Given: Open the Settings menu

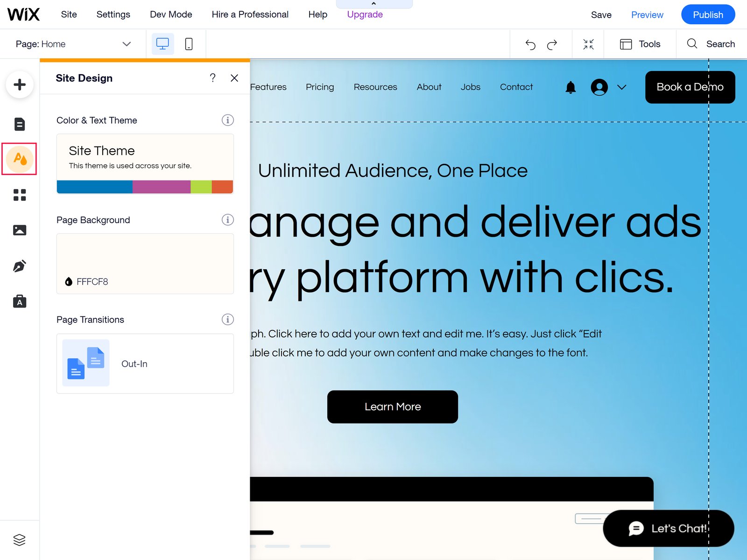Looking at the screenshot, I should tap(113, 14).
